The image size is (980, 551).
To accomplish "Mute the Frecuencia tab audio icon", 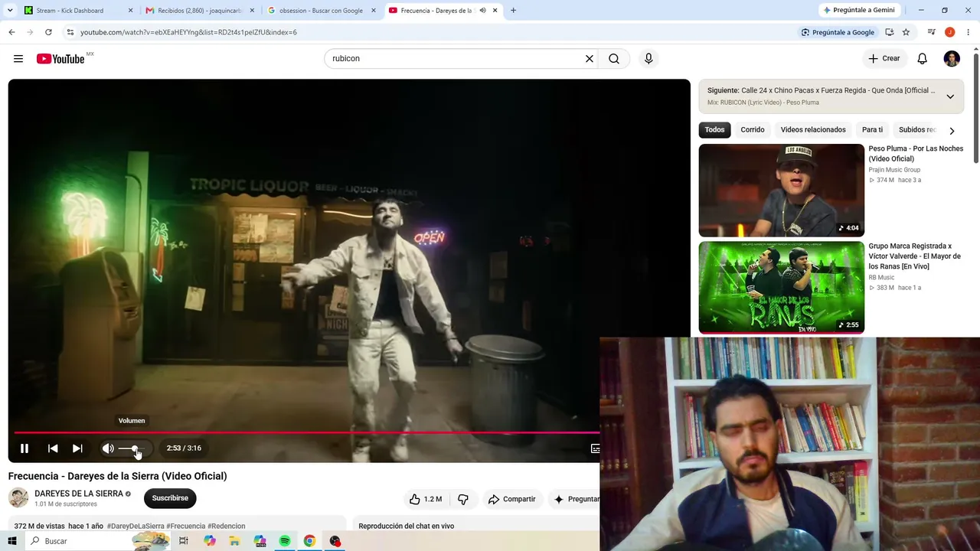I will tap(482, 11).
